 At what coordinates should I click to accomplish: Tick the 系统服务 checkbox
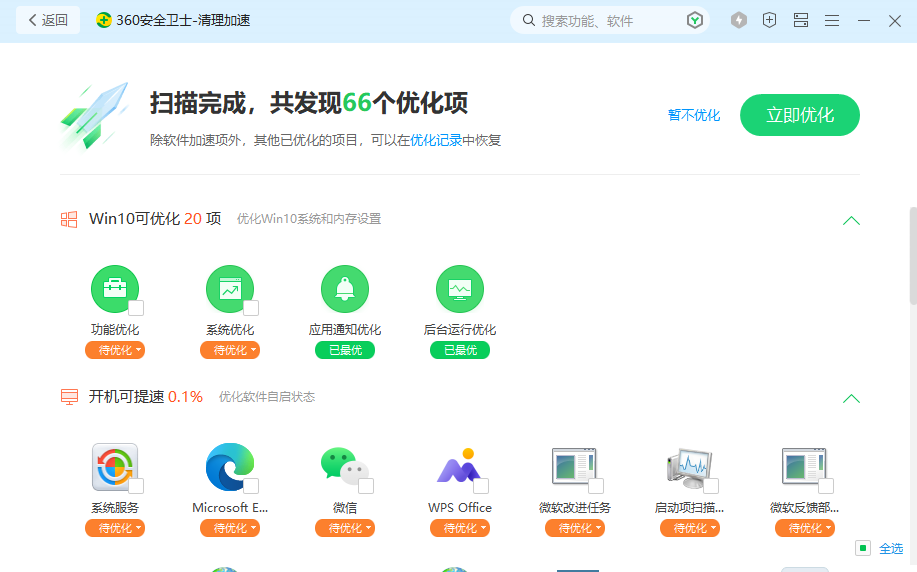[136, 486]
